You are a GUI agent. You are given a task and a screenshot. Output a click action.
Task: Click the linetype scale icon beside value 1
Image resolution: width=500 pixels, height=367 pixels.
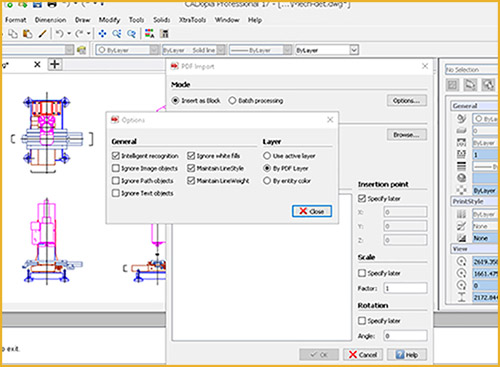[x=461, y=154]
